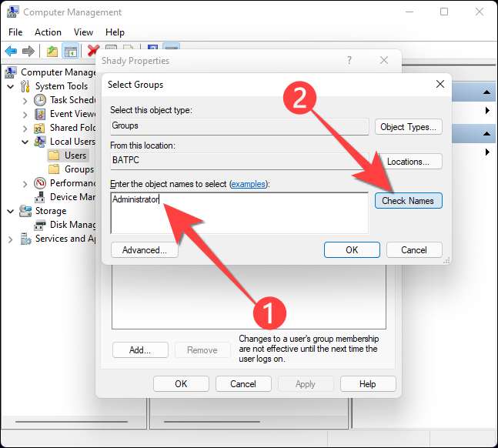
Task: Close the Shady Properties dialog
Action: (x=384, y=60)
